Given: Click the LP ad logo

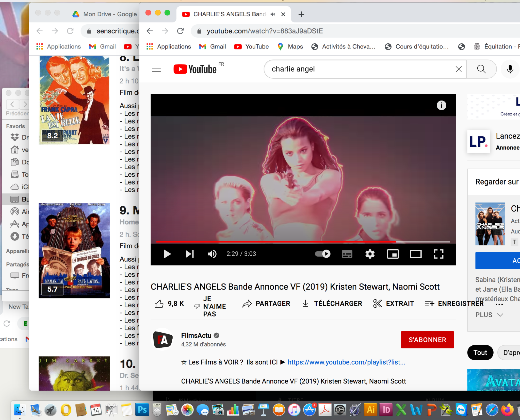Looking at the screenshot, I should [479, 141].
